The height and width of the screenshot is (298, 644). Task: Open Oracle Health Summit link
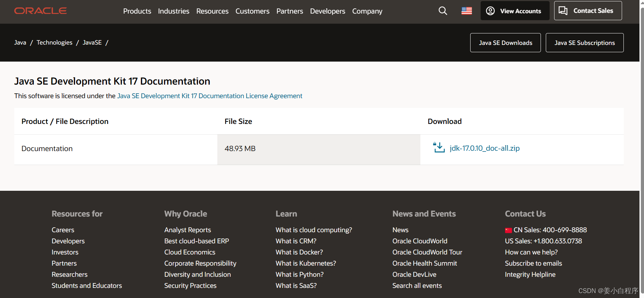(x=425, y=263)
